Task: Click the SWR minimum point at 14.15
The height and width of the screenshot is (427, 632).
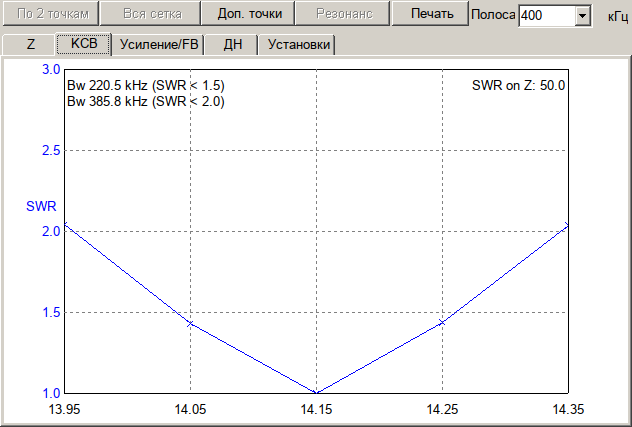Action: [x=316, y=392]
